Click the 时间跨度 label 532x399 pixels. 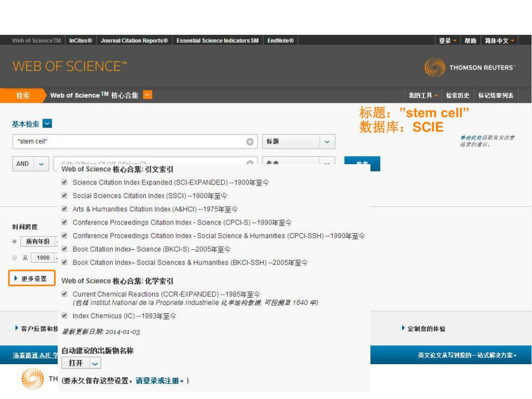click(x=25, y=227)
